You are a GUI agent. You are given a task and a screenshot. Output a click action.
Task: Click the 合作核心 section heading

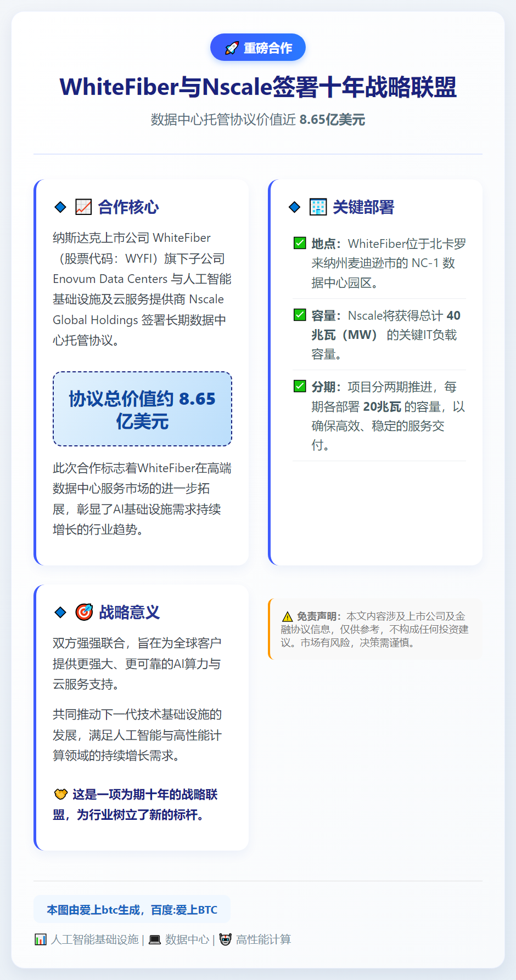(128, 207)
